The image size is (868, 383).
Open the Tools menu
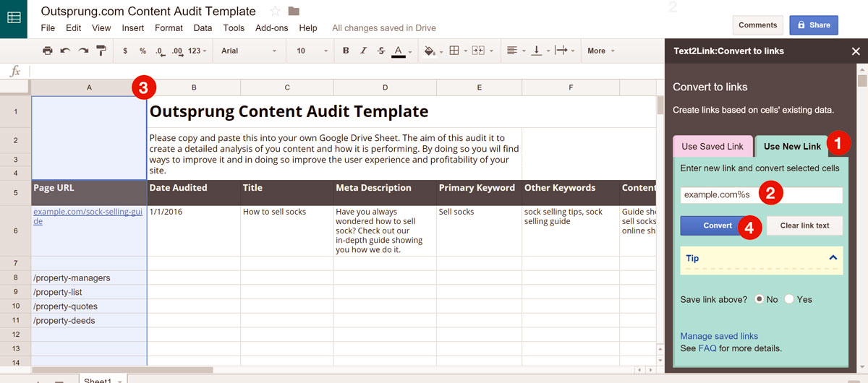click(x=234, y=28)
